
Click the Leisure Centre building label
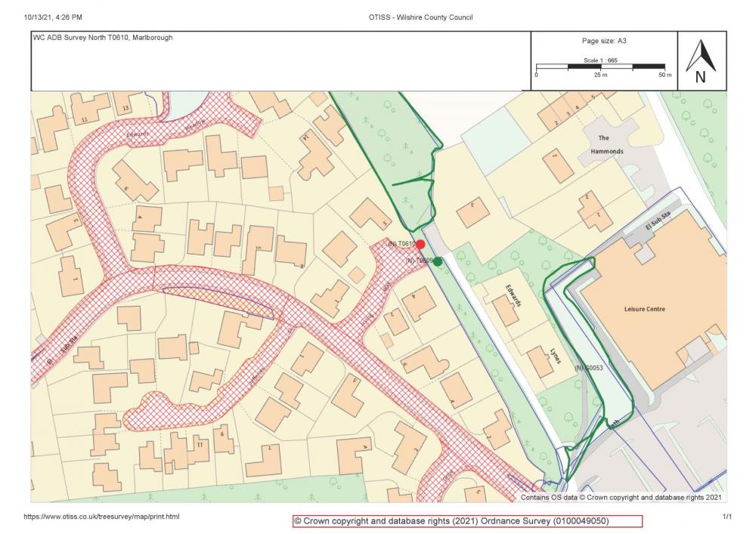645,309
